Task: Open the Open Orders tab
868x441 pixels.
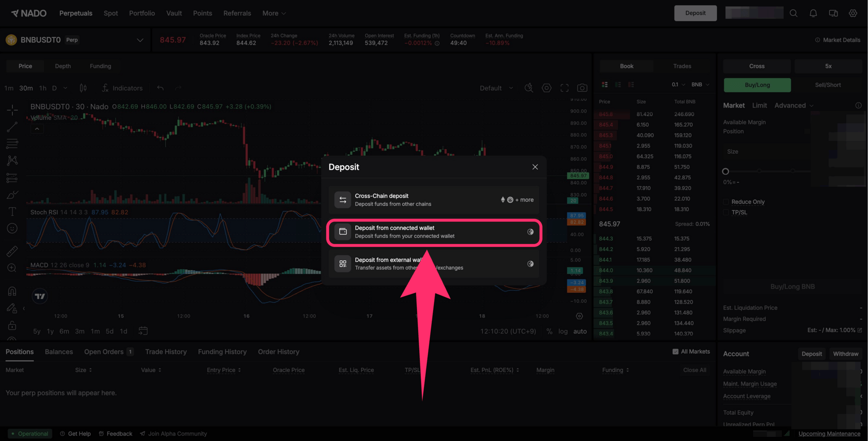Action: click(x=108, y=352)
